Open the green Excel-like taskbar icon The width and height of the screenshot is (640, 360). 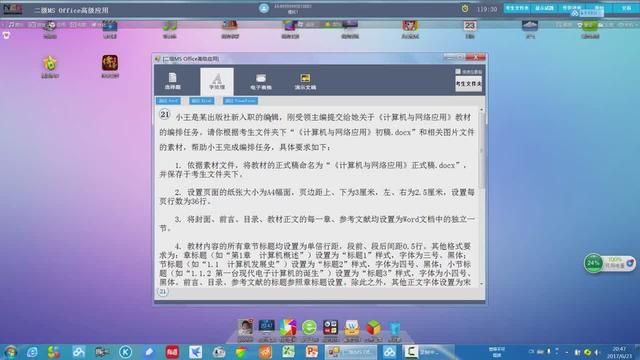pyautogui.click(x=288, y=351)
